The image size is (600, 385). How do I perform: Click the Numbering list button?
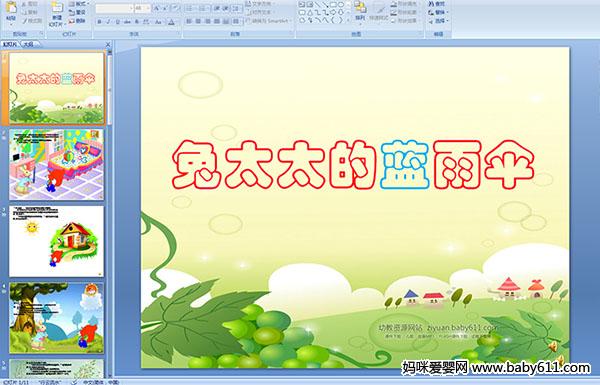(203, 8)
